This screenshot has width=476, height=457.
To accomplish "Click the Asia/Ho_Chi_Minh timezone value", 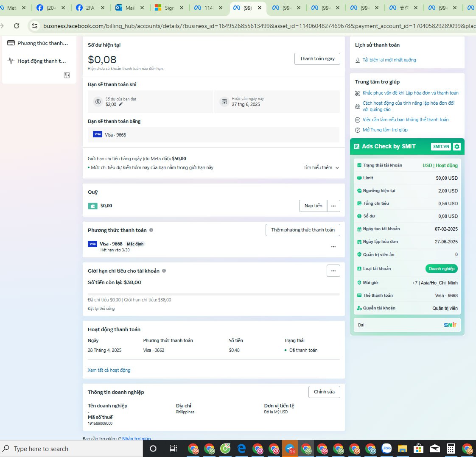I will tap(439, 283).
